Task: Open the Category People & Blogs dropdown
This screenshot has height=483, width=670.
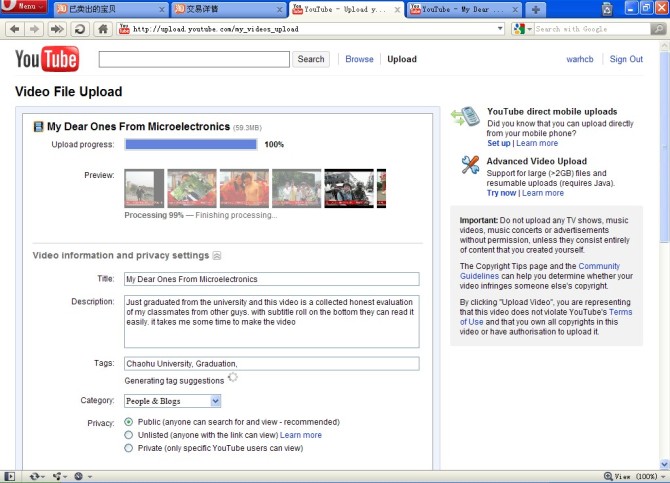Action: pyautogui.click(x=173, y=401)
